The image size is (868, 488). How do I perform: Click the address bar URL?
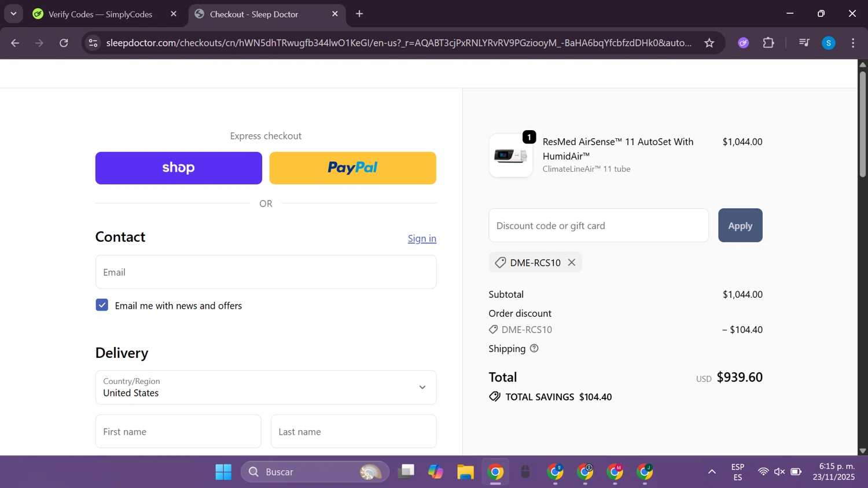click(399, 43)
